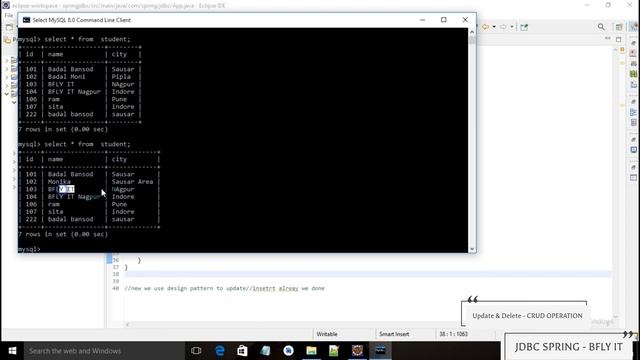The height and width of the screenshot is (360, 640).
Task: Click the cursor position 38 : 1 : 1063 status
Action: pyautogui.click(x=453, y=334)
